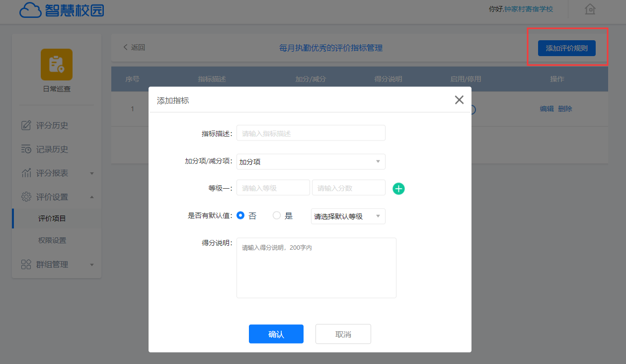Image resolution: width=626 pixels, height=364 pixels.
Task: Select the 是 radio button
Action: (277, 216)
